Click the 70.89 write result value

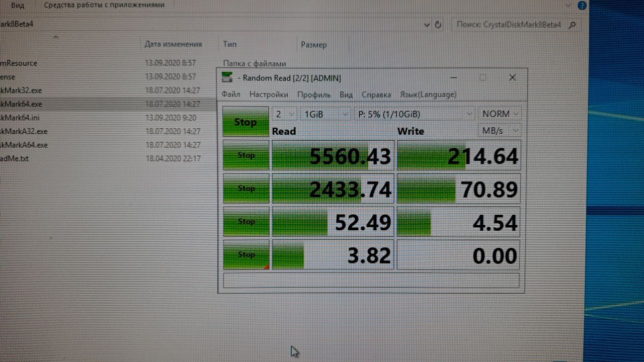[489, 190]
